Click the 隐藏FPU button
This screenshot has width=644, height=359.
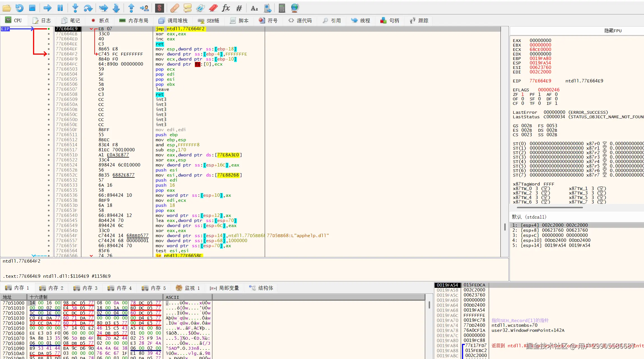tap(613, 31)
